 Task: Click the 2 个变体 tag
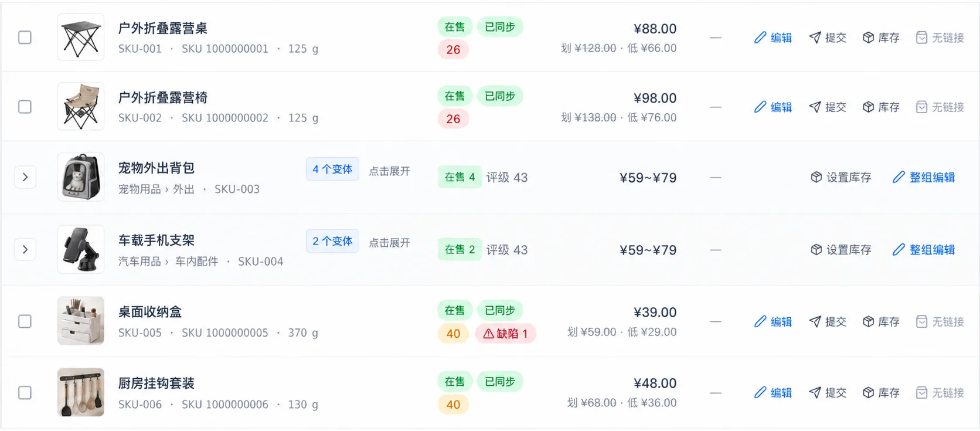pyautogui.click(x=332, y=241)
